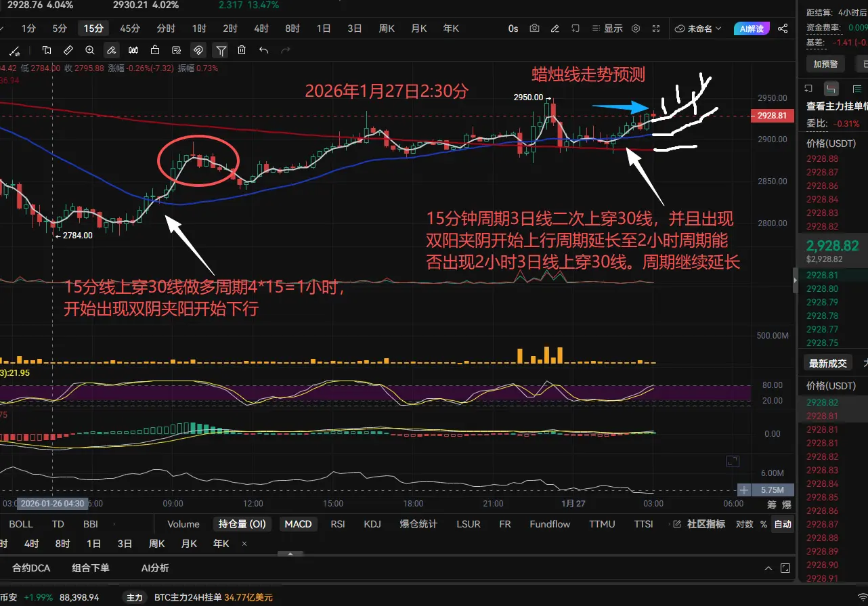Click the 2928.81 current price axis label
The width and height of the screenshot is (868, 606).
coord(771,116)
